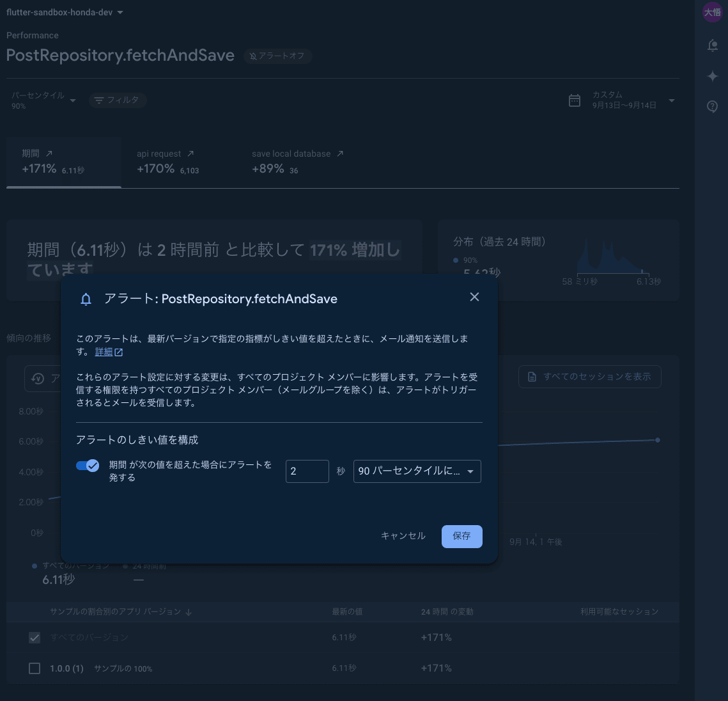Open the external link icon beside 詳細
The height and width of the screenshot is (701, 728).
(120, 351)
